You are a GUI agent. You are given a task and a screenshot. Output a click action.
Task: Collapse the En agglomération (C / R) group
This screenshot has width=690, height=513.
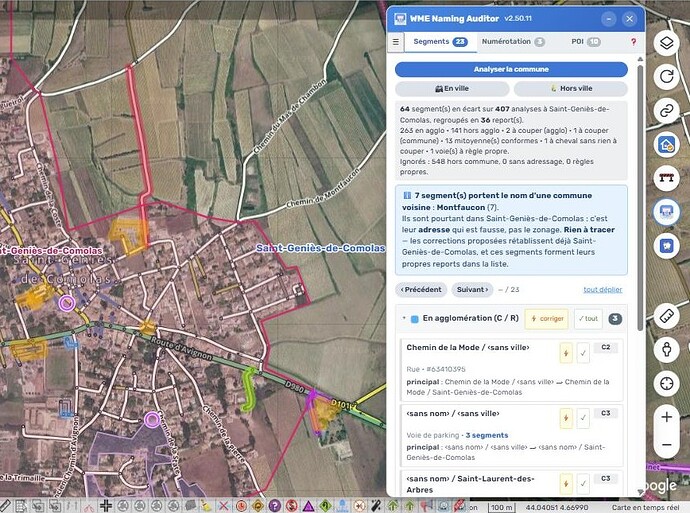404,318
